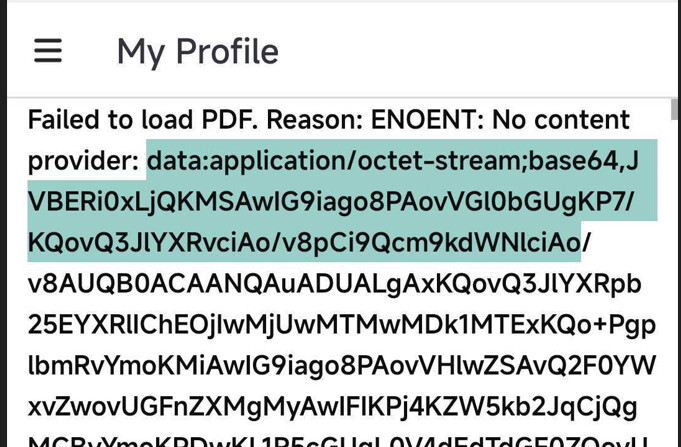
Task: Click the line starting with xvZwovUGFnZXMg
Action: pyautogui.click(x=333, y=407)
